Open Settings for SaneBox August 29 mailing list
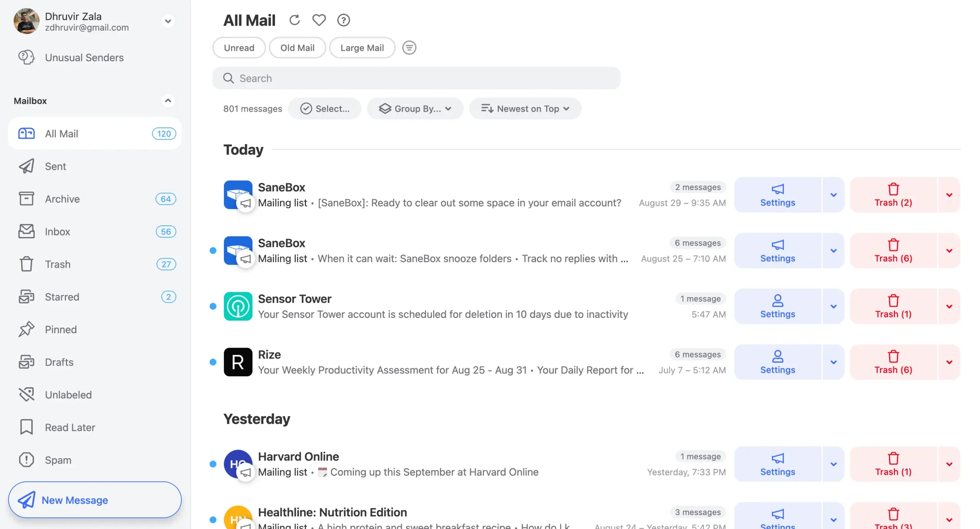This screenshot has height=529, width=980. coord(777,195)
